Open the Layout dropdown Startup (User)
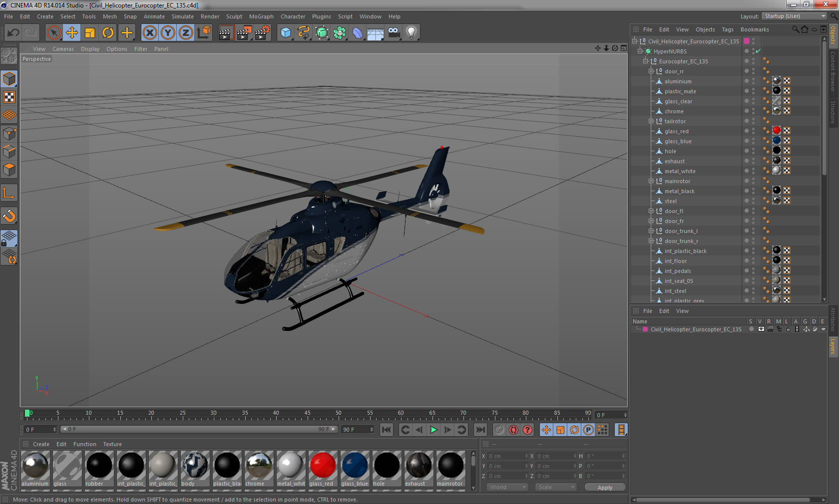Image resolution: width=839 pixels, height=504 pixels. pyautogui.click(x=795, y=16)
